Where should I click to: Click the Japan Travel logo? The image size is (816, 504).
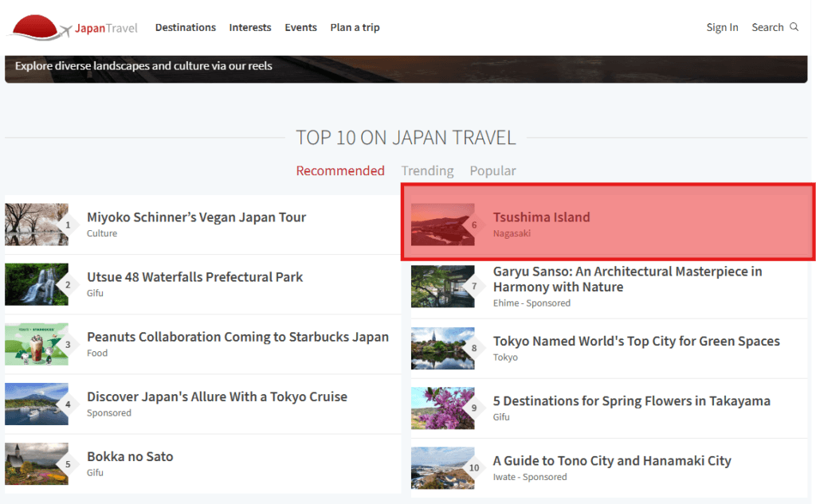(x=73, y=28)
